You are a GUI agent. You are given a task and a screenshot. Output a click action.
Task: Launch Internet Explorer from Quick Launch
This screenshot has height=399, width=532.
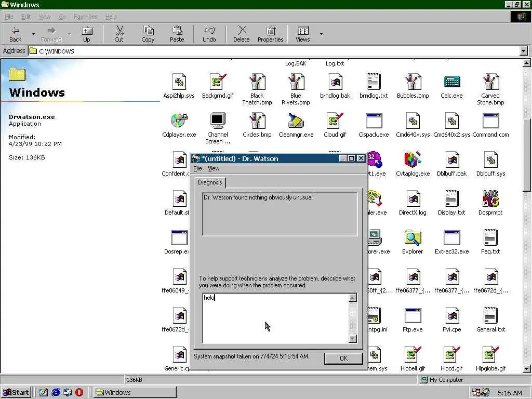56,393
